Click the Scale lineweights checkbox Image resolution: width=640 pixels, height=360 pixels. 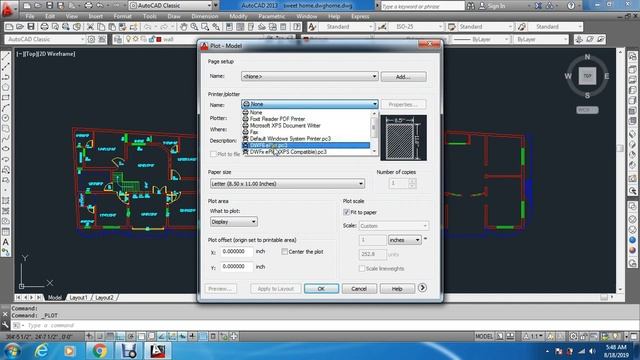pyautogui.click(x=362, y=268)
